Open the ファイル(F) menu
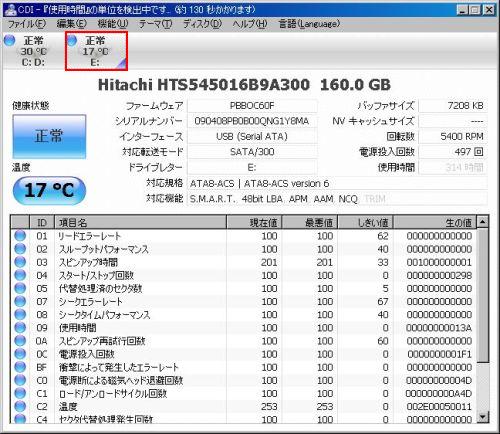 27,24
